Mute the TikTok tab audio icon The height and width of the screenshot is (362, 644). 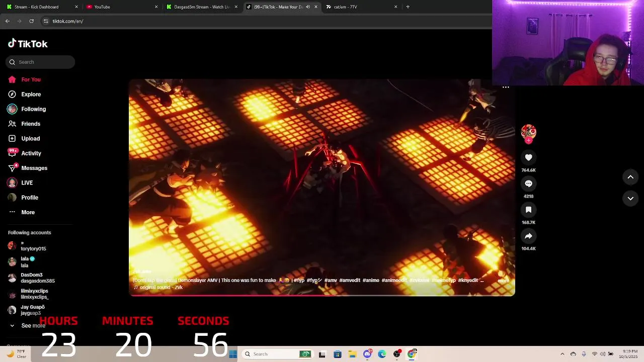[x=308, y=7]
